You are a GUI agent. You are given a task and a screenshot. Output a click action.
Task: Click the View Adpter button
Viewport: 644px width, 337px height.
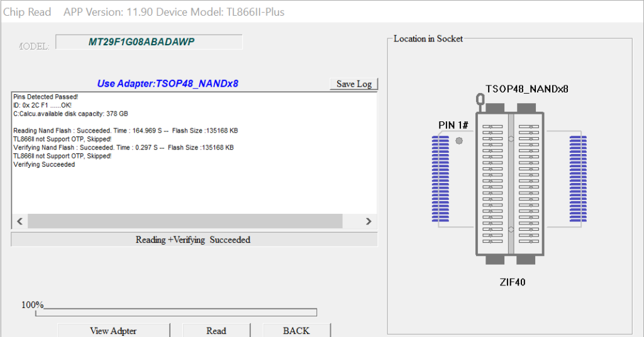[113, 331]
